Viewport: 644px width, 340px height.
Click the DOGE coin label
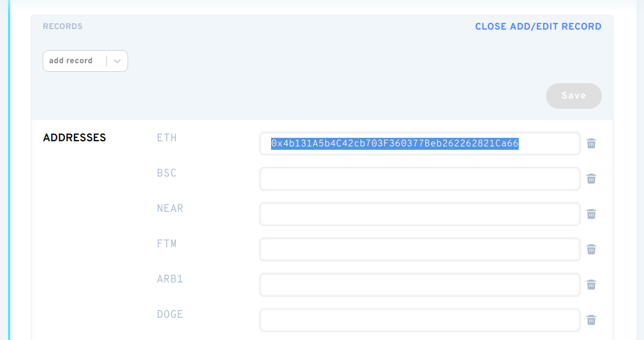(x=170, y=314)
